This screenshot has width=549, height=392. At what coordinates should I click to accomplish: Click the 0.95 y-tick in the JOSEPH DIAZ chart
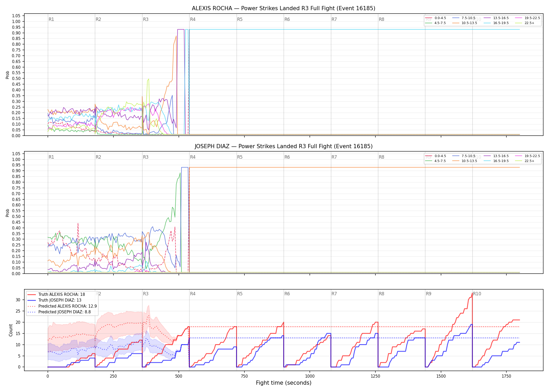(x=16, y=165)
